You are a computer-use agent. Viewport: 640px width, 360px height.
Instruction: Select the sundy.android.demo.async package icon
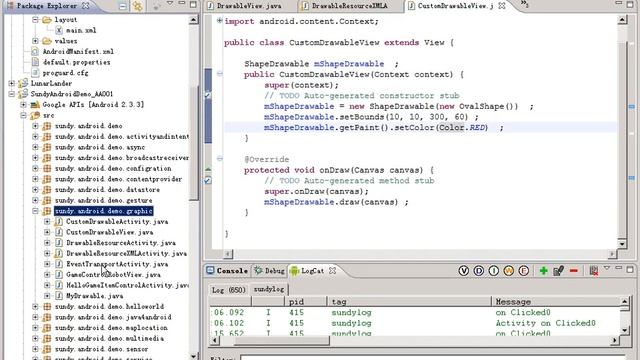click(x=47, y=147)
